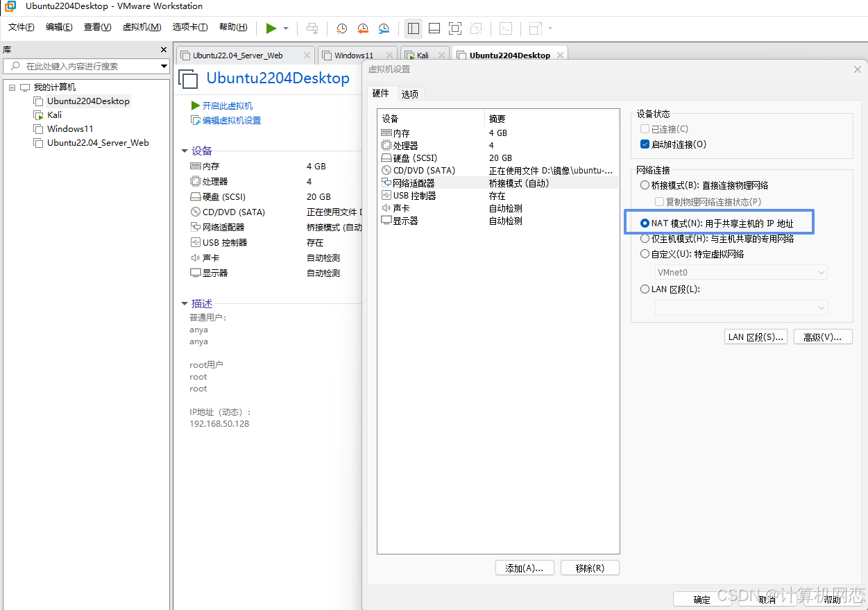Open the 选项卡(T) menu
The width and height of the screenshot is (868, 610).
[x=190, y=27]
